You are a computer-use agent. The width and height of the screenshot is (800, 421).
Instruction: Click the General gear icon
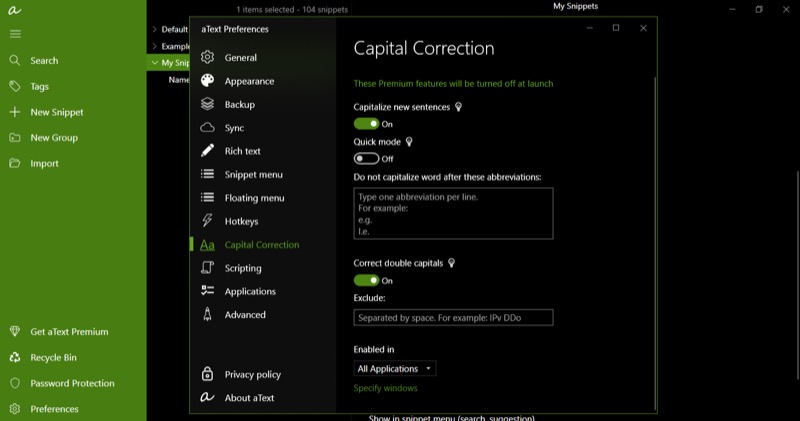pos(207,57)
